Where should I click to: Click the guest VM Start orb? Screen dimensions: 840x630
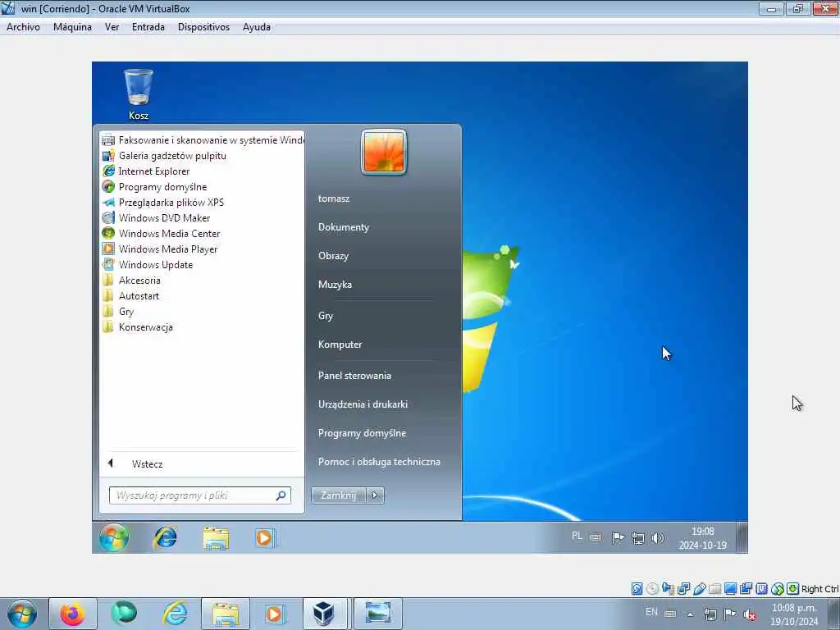click(113, 537)
